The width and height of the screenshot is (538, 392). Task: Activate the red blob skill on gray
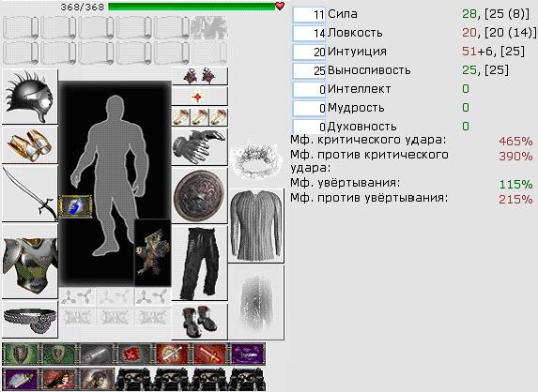pyautogui.click(x=134, y=354)
